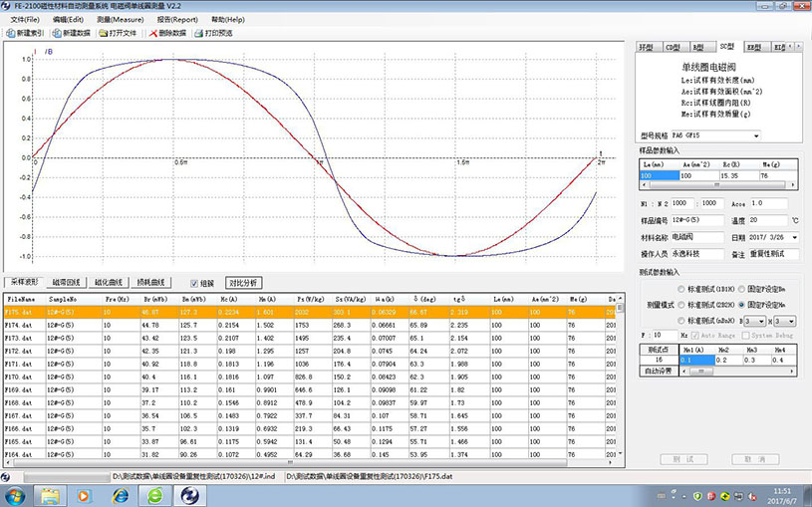Open the 帮助(Help) menu
The width and height of the screenshot is (812, 507).
(228, 20)
